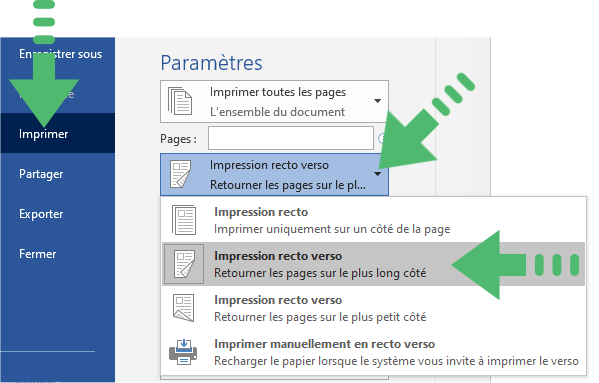The image size is (599, 383).
Task: Click the stacked pages icon for print range
Action: (180, 101)
